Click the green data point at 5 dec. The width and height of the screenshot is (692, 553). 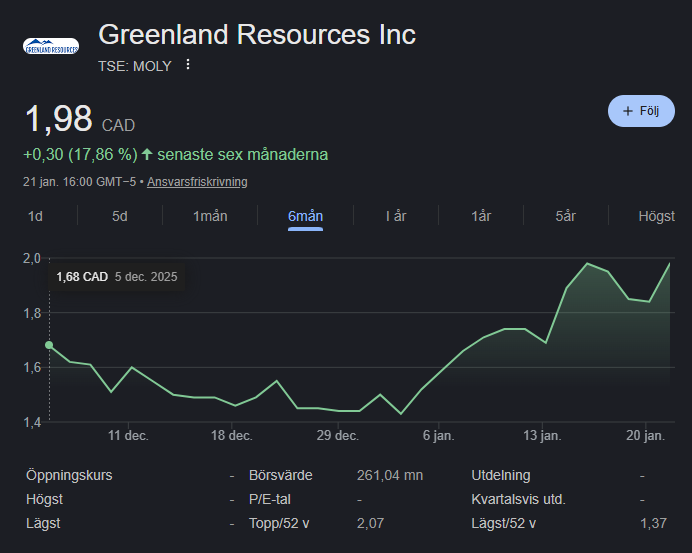pos(49,345)
